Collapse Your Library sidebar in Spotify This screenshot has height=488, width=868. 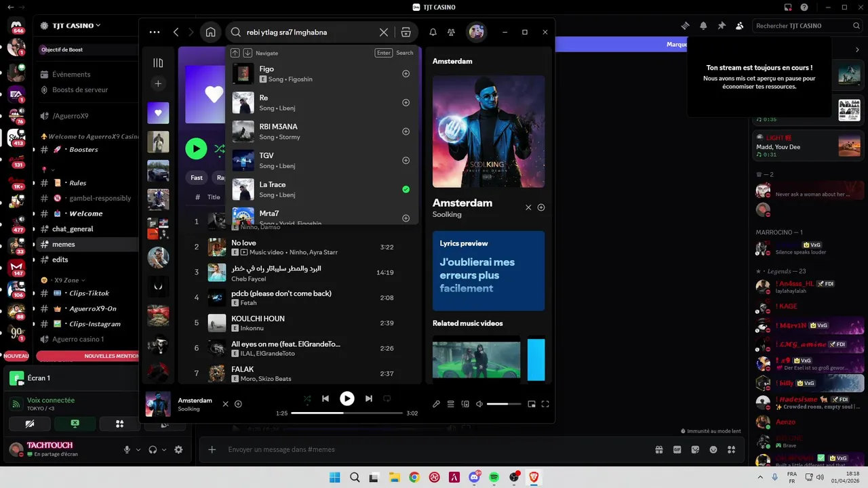tap(158, 63)
